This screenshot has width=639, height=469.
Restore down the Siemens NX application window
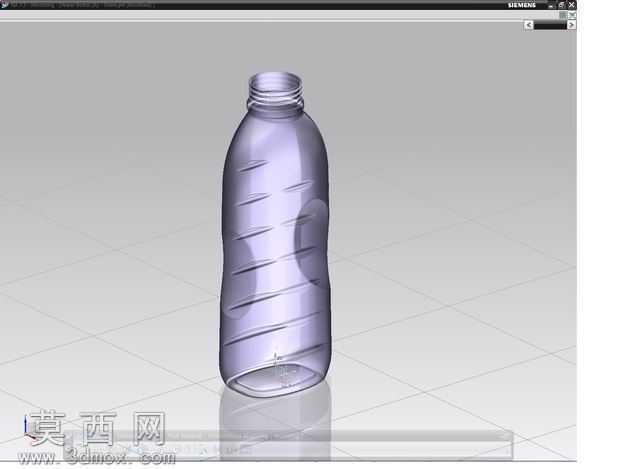562,5
